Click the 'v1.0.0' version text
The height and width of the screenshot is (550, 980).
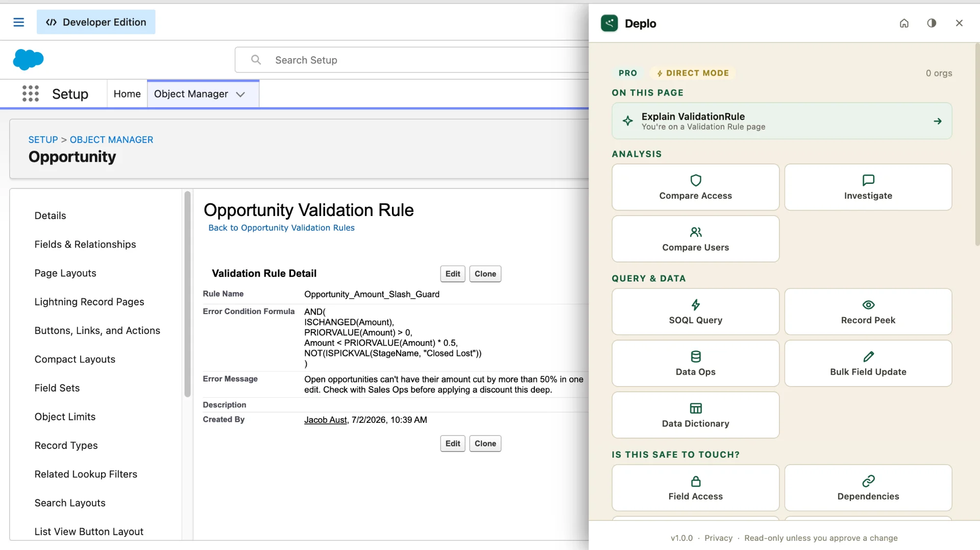pos(681,538)
